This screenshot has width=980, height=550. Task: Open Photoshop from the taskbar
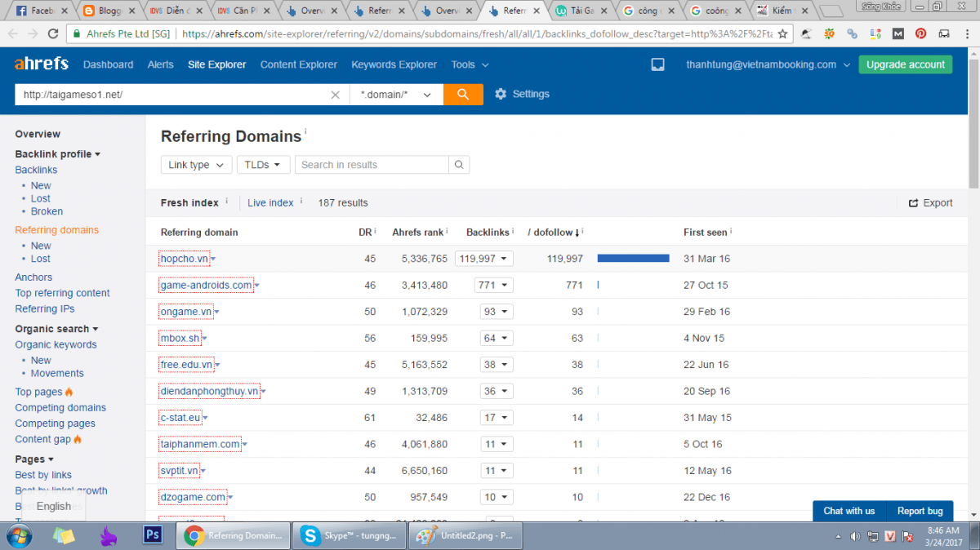tap(152, 535)
